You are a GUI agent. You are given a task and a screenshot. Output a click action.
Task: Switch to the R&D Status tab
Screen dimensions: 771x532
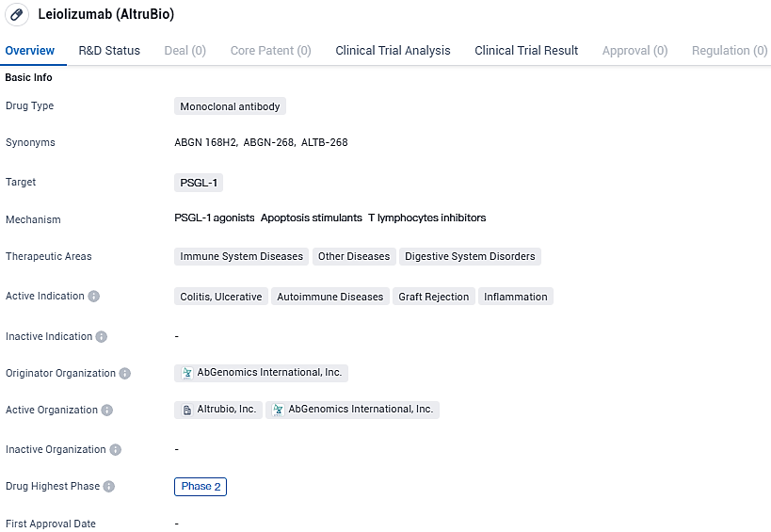tap(109, 51)
